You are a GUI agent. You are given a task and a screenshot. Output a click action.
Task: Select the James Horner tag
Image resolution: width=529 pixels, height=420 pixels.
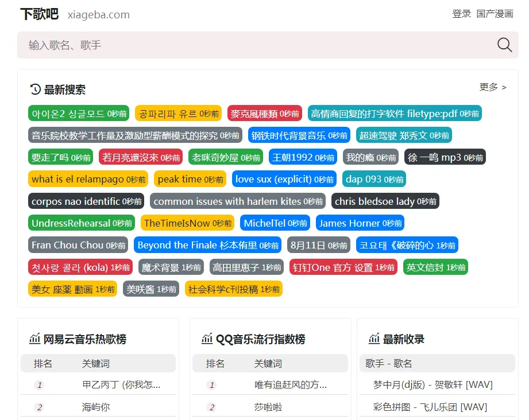click(360, 223)
